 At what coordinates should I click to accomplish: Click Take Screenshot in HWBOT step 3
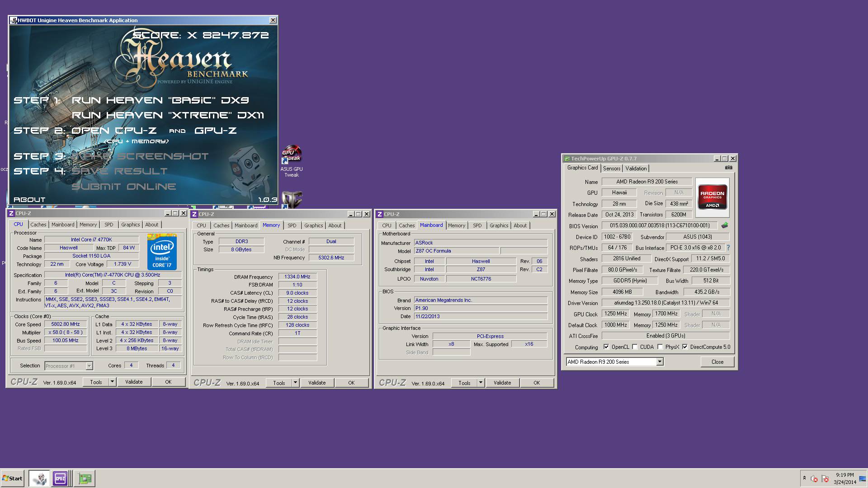tap(140, 156)
